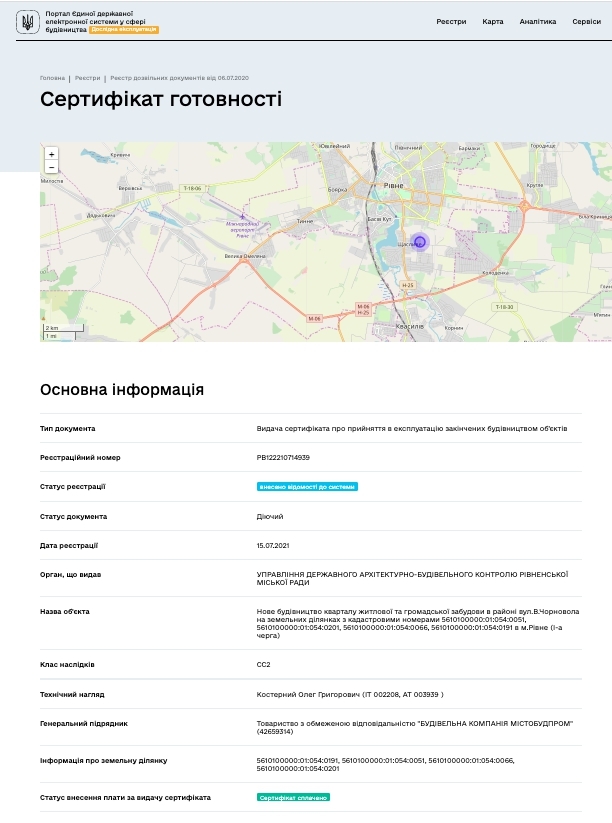Select the land plot cadastral numbers value
This screenshot has width=612, height=823.
pos(386,764)
